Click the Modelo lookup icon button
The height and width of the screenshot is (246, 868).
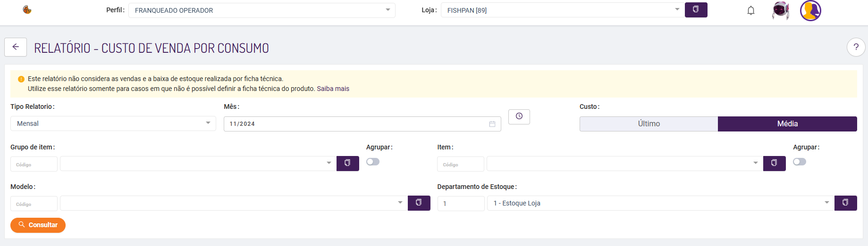coord(419,203)
